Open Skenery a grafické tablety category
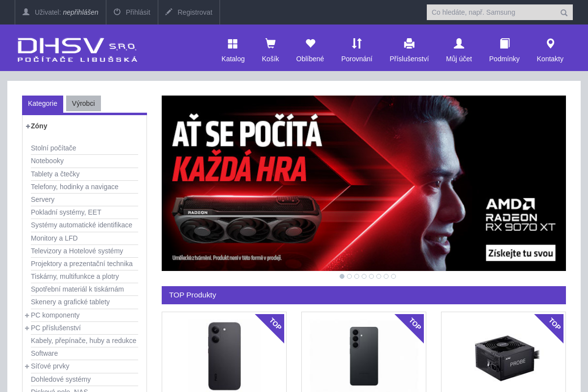The width and height of the screenshot is (588, 392). 70,302
